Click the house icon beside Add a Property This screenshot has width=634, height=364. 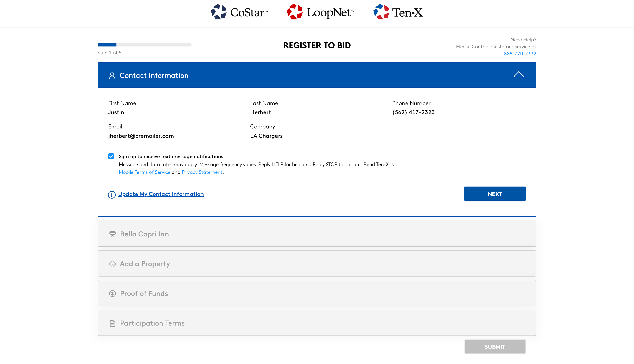click(112, 264)
